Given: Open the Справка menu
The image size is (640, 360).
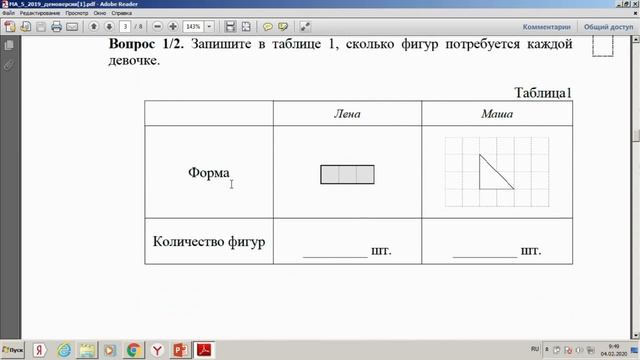Looking at the screenshot, I should coord(122,13).
